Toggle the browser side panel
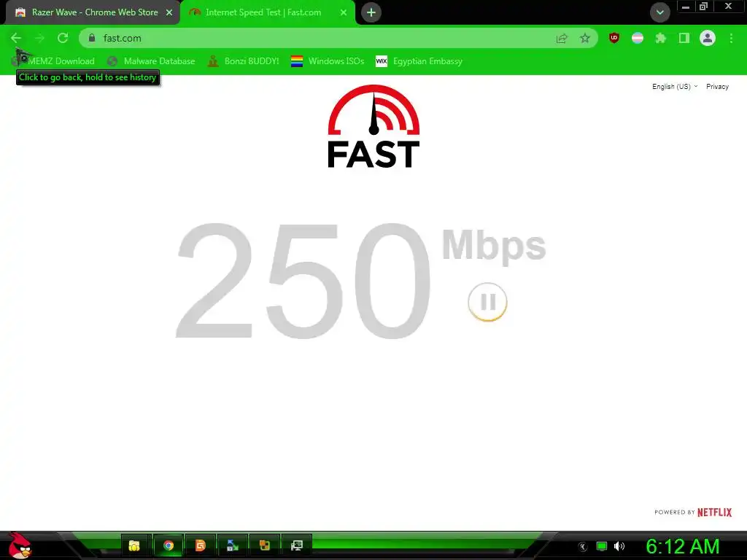The height and width of the screenshot is (560, 747). 684,38
